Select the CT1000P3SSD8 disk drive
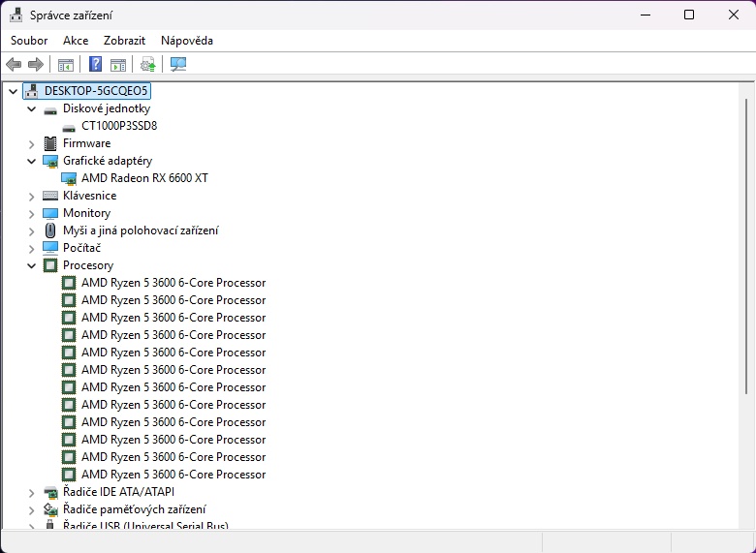Viewport: 756px width, 553px height. [118, 126]
